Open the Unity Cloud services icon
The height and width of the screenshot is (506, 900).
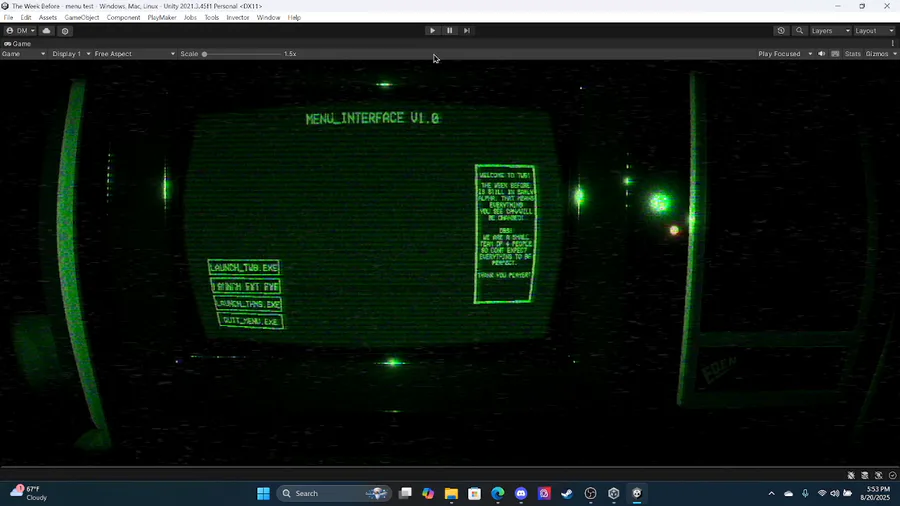click(x=46, y=30)
